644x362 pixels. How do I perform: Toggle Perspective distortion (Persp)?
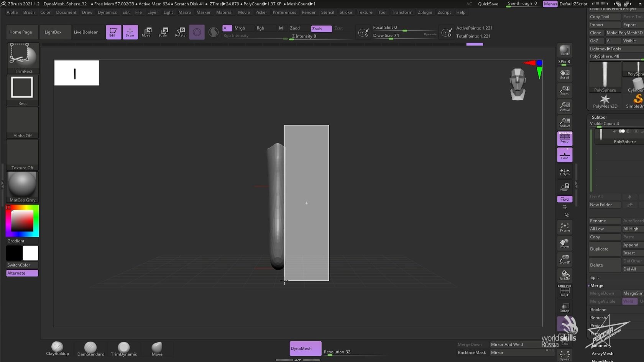pos(565,139)
